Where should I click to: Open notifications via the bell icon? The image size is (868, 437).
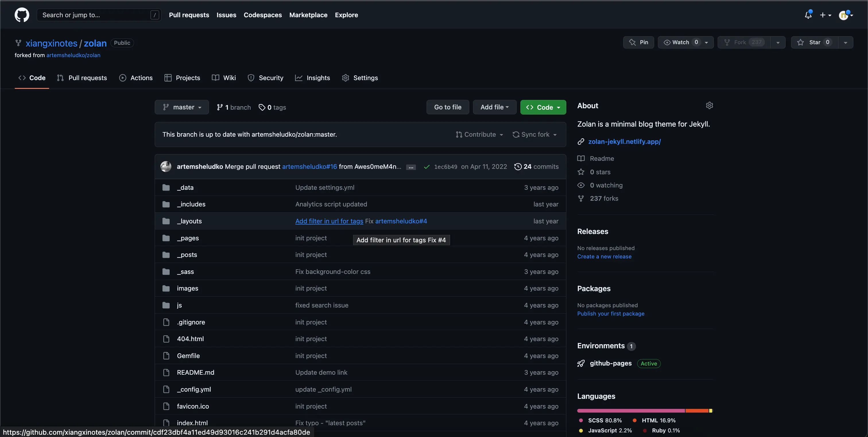[808, 15]
